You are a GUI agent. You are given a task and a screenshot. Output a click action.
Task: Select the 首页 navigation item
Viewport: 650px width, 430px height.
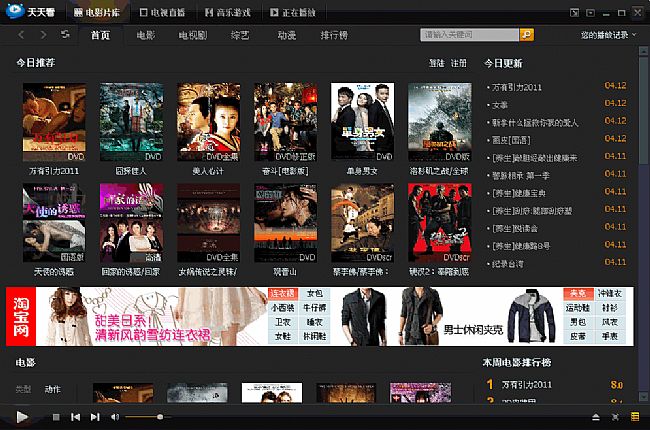pyautogui.click(x=100, y=35)
